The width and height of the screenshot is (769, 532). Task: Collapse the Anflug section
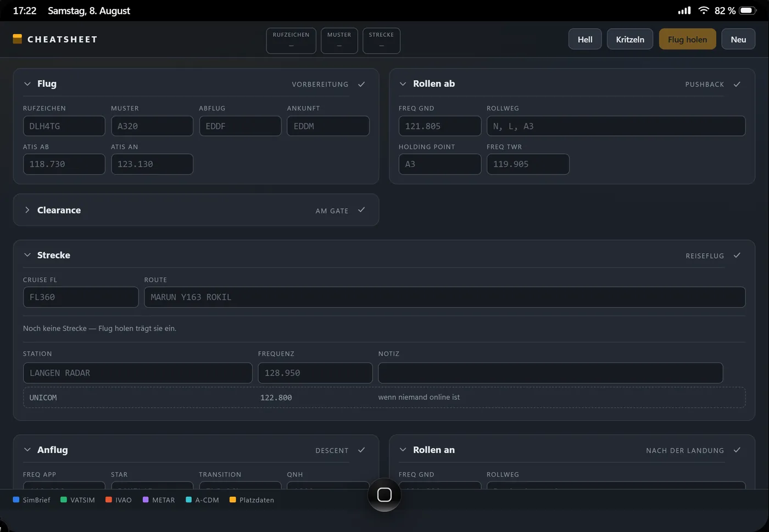pyautogui.click(x=27, y=450)
